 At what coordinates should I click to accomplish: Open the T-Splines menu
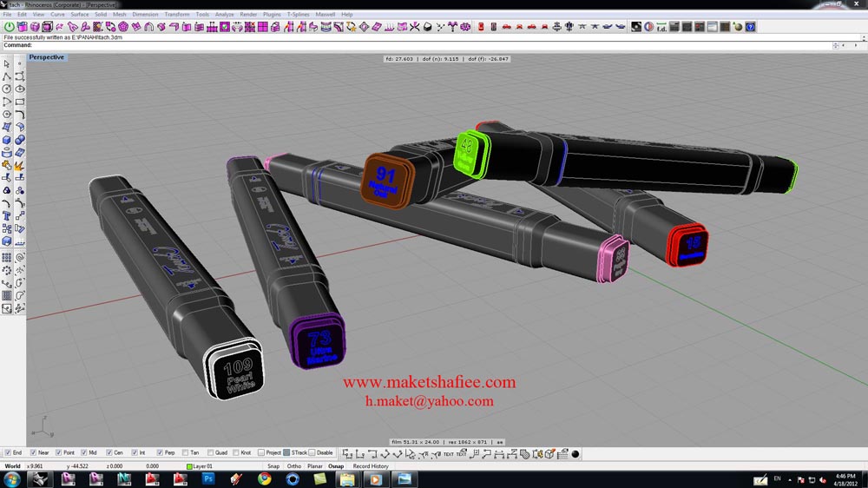click(298, 15)
